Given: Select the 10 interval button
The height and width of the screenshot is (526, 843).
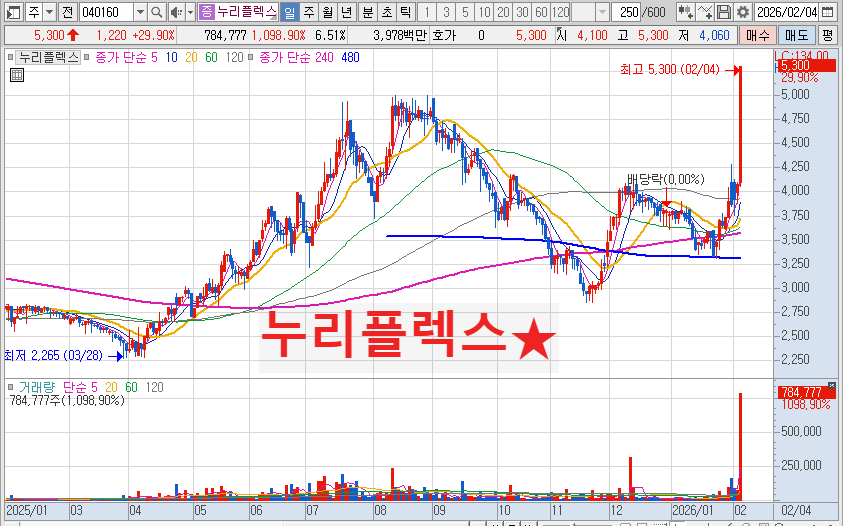Looking at the screenshot, I should click(x=485, y=12).
